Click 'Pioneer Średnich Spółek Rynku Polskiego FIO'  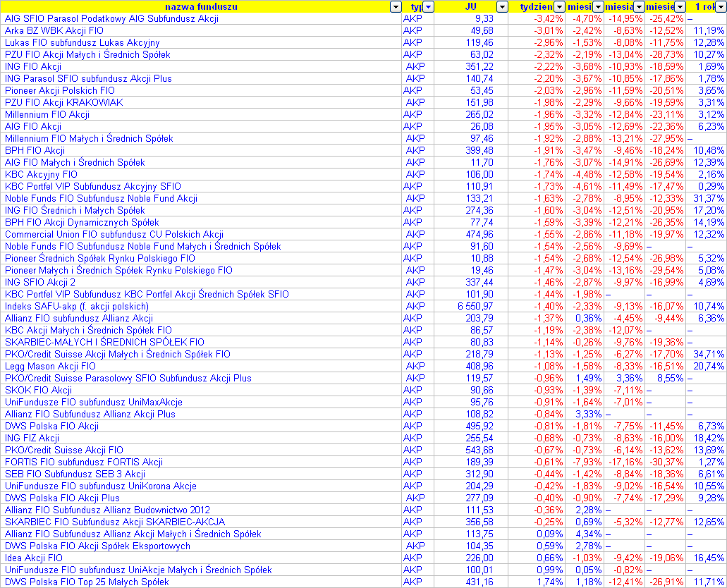(100, 258)
